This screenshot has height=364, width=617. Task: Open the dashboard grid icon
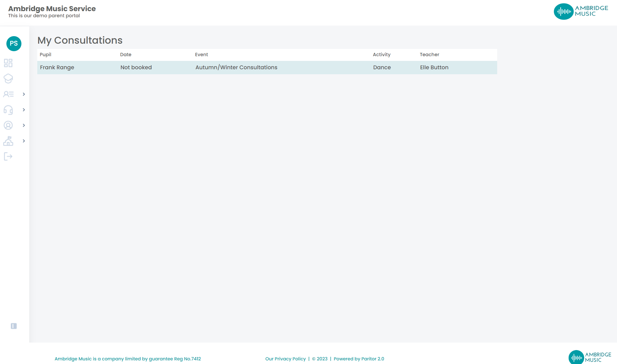(x=8, y=63)
